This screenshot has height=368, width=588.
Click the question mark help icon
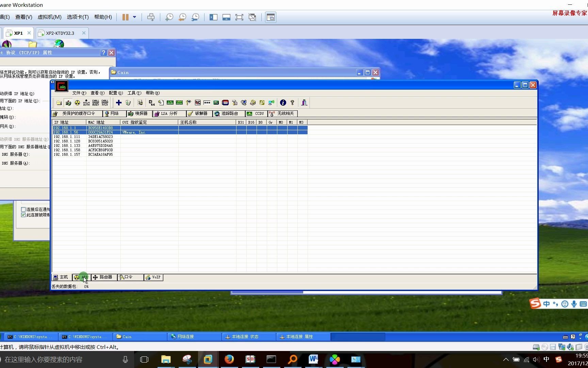[292, 103]
